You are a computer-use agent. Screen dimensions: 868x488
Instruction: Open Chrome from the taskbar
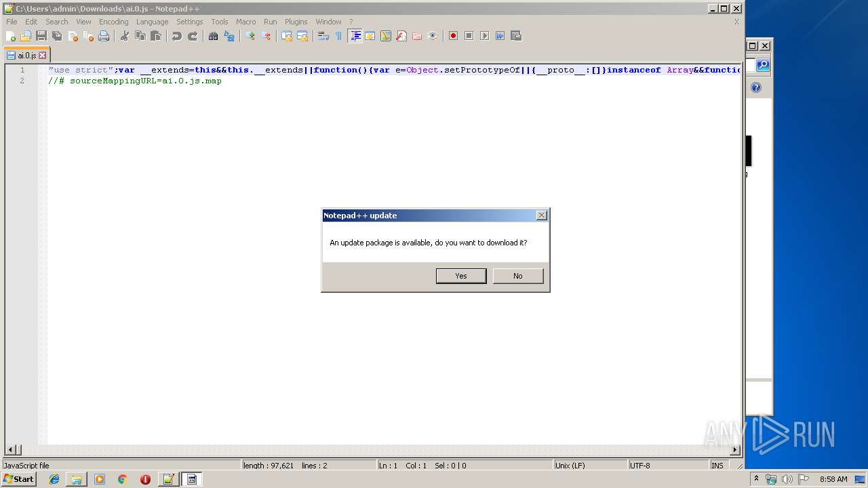123,479
